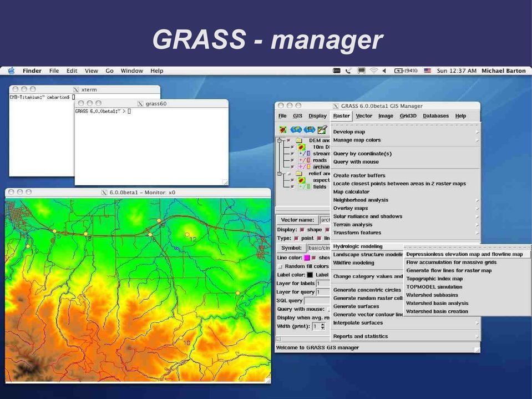Click the horizontal scrollbar left arrow
The height and width of the screenshot is (399, 532).
coord(278,339)
